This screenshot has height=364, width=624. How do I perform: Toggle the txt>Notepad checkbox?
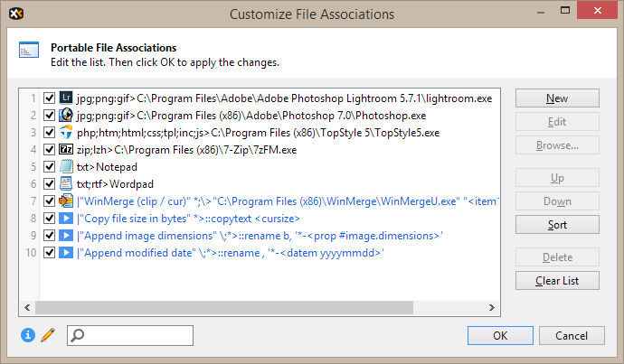click(49, 166)
